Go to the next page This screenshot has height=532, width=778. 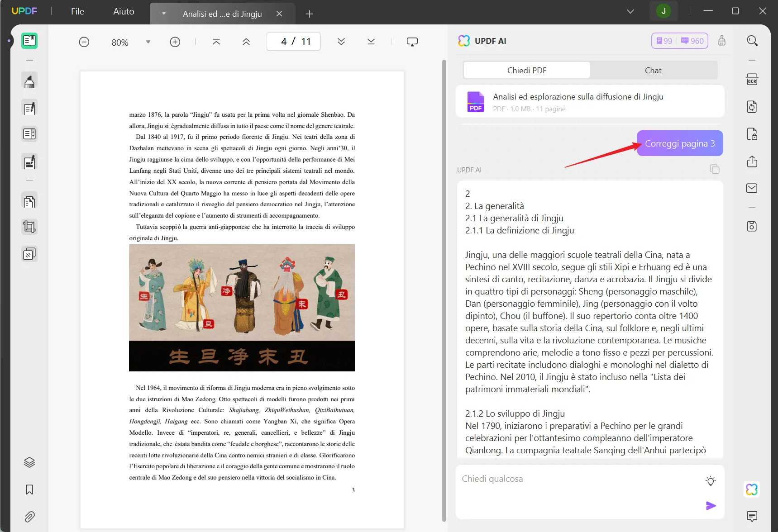point(341,42)
